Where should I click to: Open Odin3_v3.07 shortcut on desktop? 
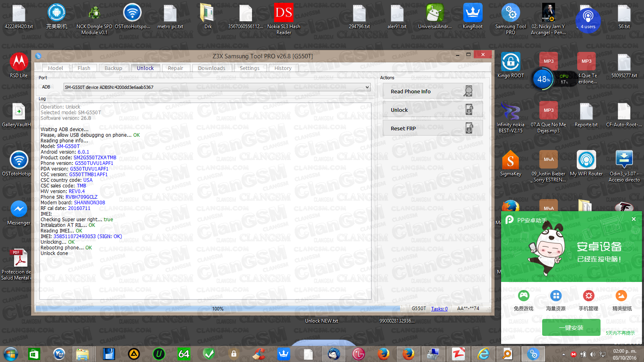click(624, 166)
